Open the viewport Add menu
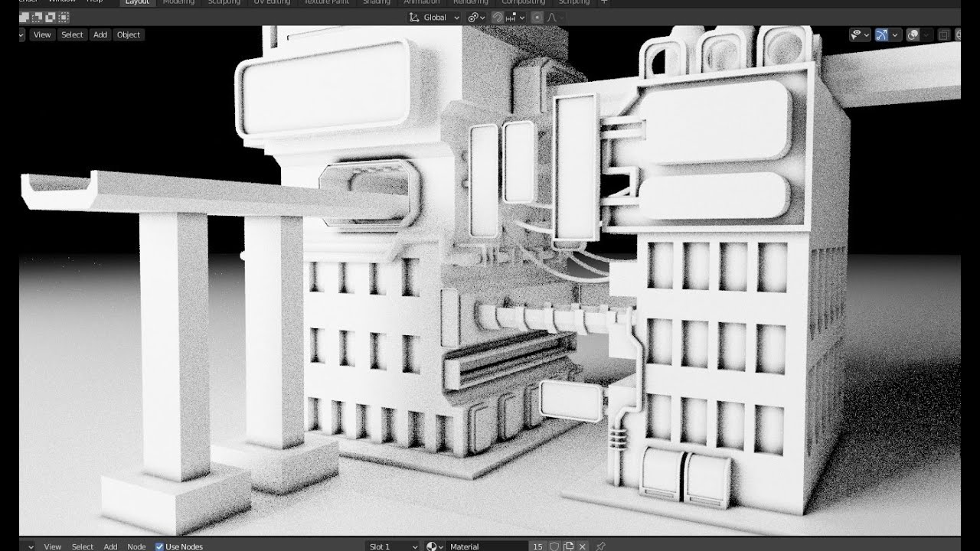This screenshot has height=551, width=980. (x=100, y=34)
